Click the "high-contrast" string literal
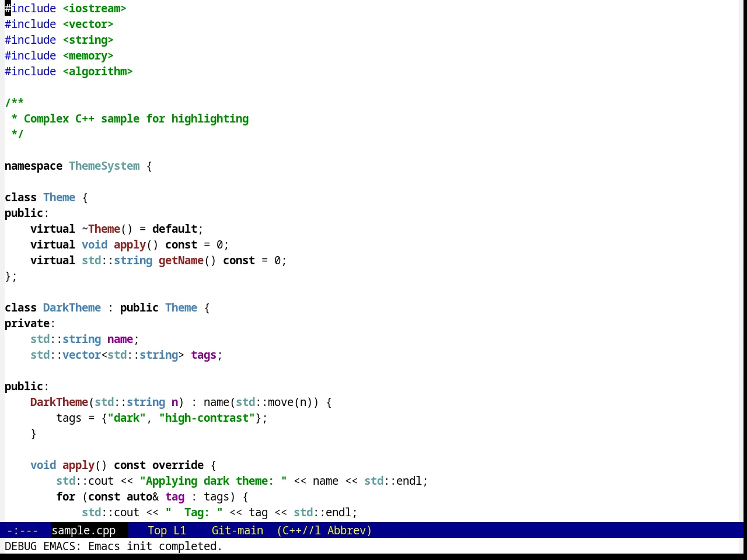747x560 pixels. (207, 418)
